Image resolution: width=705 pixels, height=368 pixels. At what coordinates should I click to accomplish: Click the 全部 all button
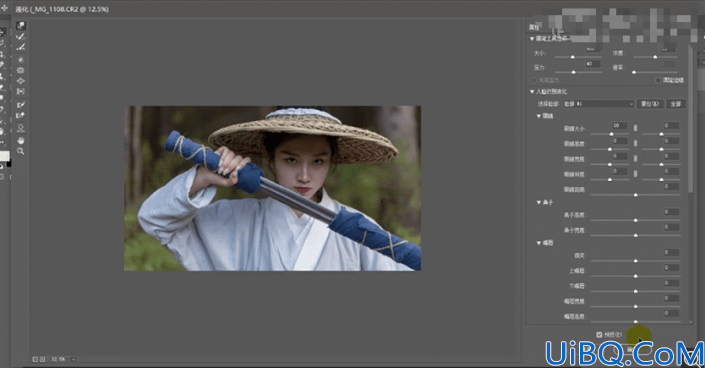tap(676, 104)
